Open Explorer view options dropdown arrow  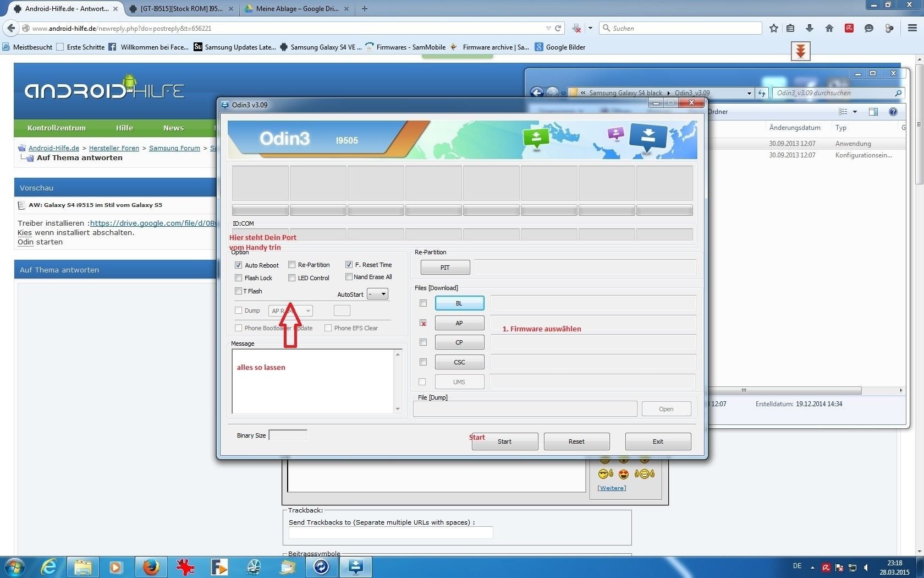tap(855, 112)
